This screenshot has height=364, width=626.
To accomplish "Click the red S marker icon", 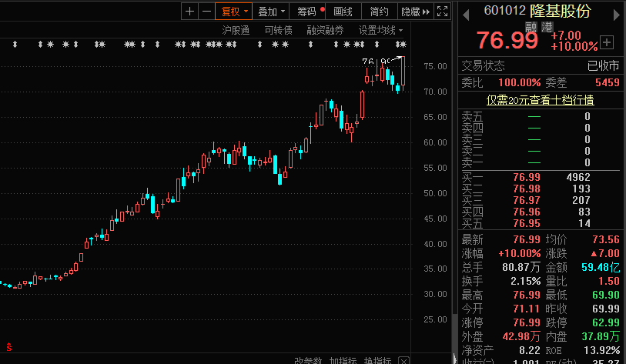I will pyautogui.click(x=8, y=347).
